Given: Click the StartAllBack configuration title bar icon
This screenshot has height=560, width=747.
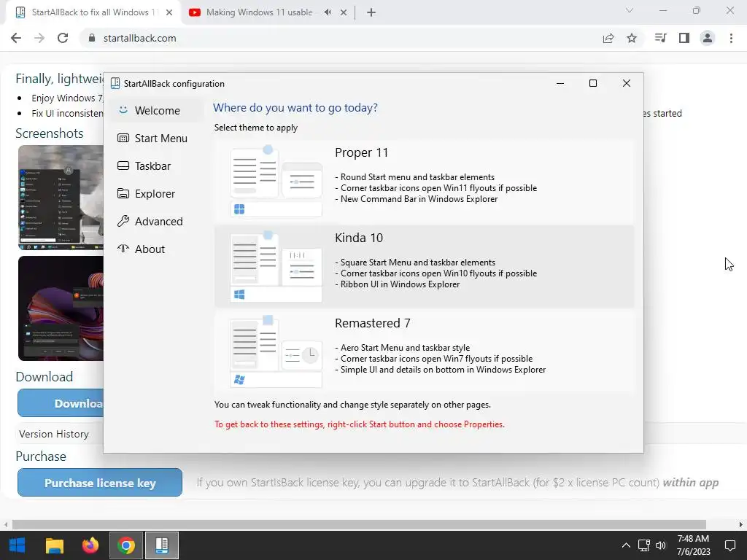Looking at the screenshot, I should (x=115, y=83).
